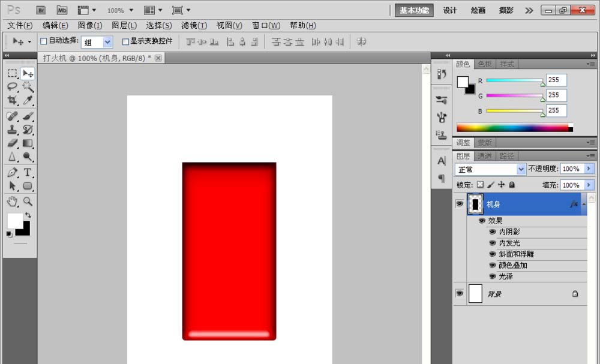The width and height of the screenshot is (600, 364).
Task: Select the Type tool
Action: (26, 172)
